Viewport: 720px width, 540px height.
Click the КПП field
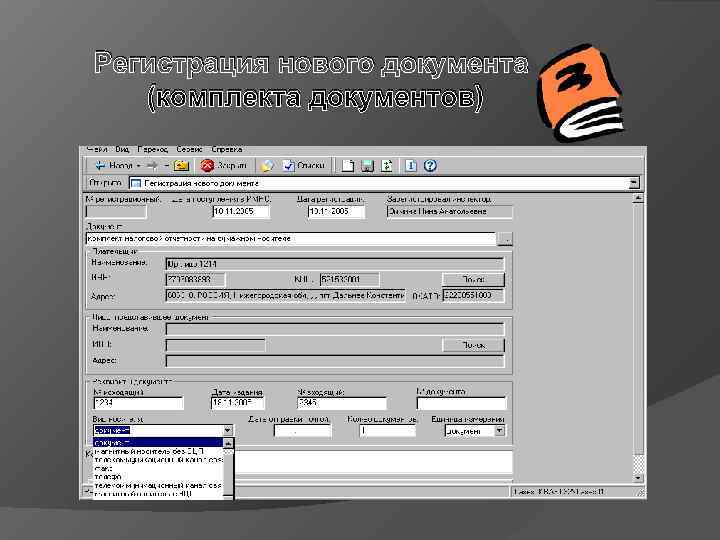349,279
